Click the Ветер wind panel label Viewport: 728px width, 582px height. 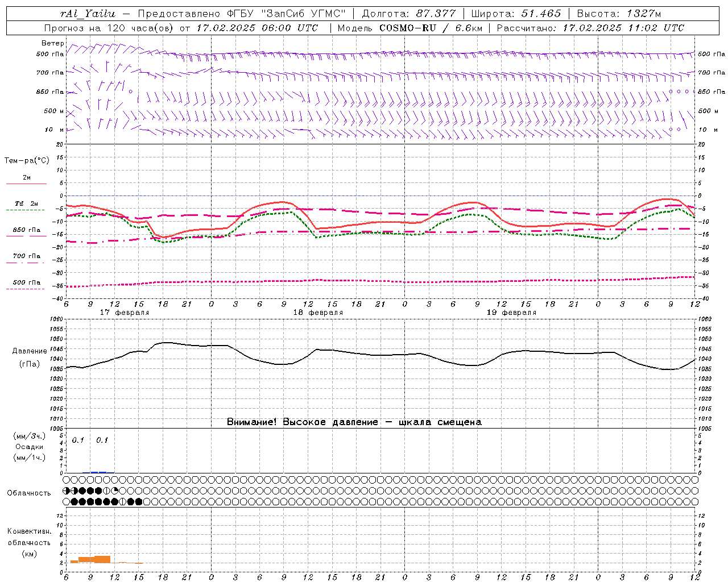tap(53, 43)
